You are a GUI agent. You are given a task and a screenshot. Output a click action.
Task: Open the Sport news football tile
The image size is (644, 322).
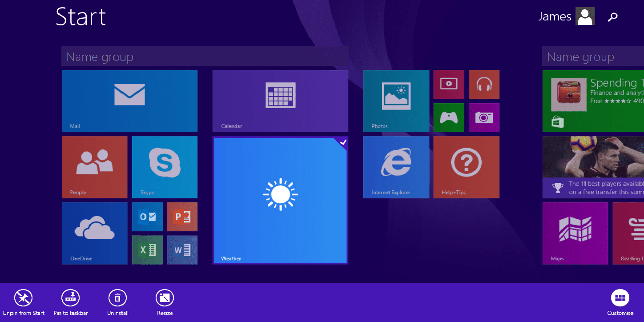pyautogui.click(x=593, y=167)
